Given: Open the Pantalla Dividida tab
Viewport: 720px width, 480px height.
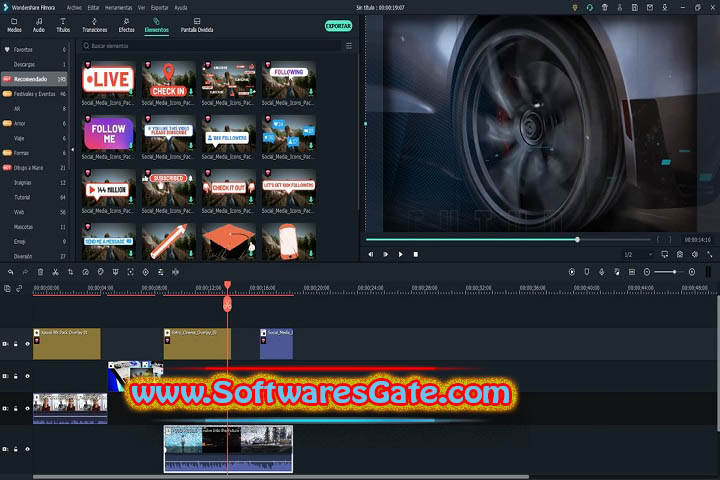Looking at the screenshot, I should click(x=197, y=25).
